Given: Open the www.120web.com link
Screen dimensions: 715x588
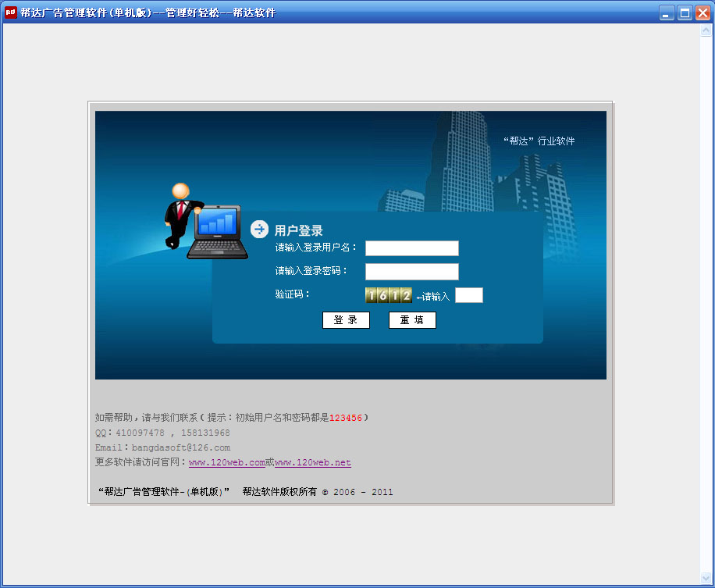Looking at the screenshot, I should [x=227, y=462].
